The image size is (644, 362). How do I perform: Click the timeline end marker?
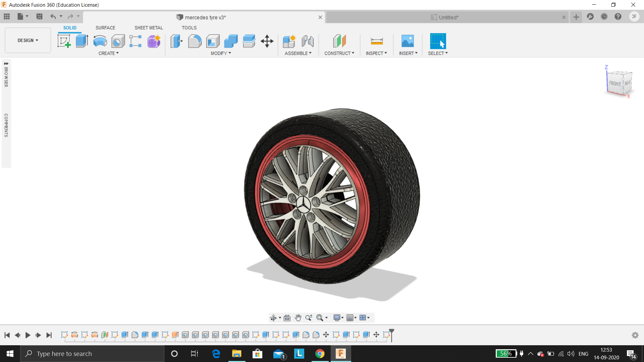click(x=391, y=335)
